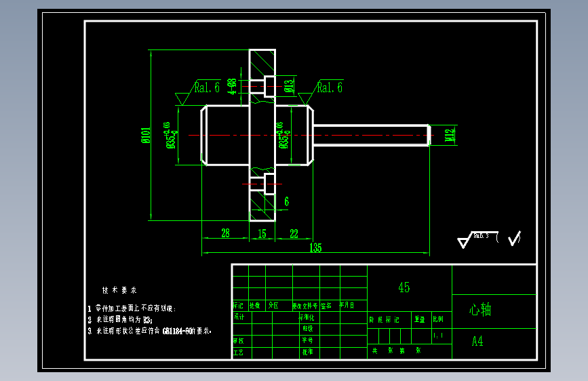This screenshot has height=381, width=588.
Task: Select the A4 sheet size text
Action: (477, 341)
